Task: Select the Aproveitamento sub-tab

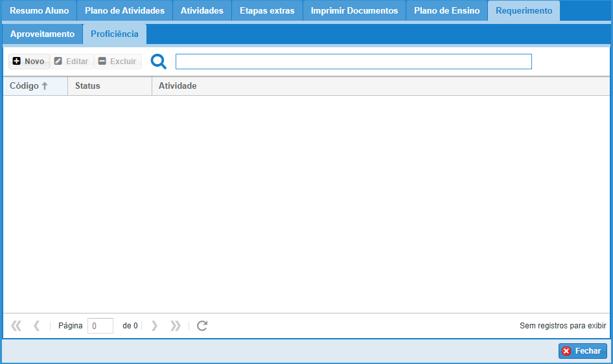Action: 42,34
